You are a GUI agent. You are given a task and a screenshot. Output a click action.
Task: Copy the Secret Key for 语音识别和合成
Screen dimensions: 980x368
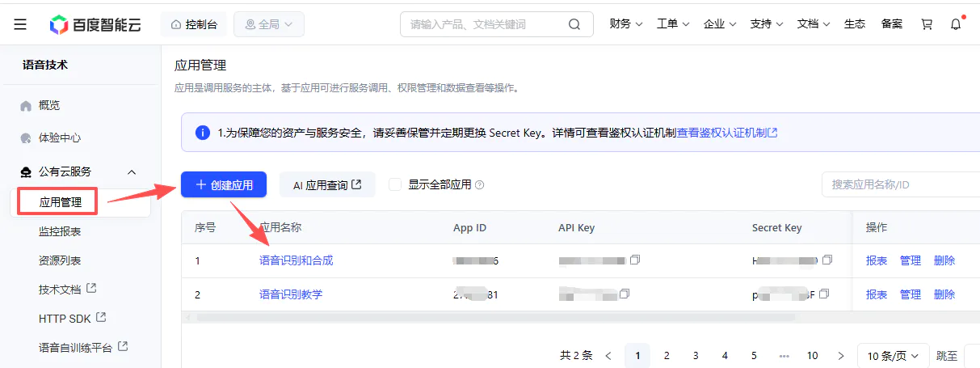(826, 260)
